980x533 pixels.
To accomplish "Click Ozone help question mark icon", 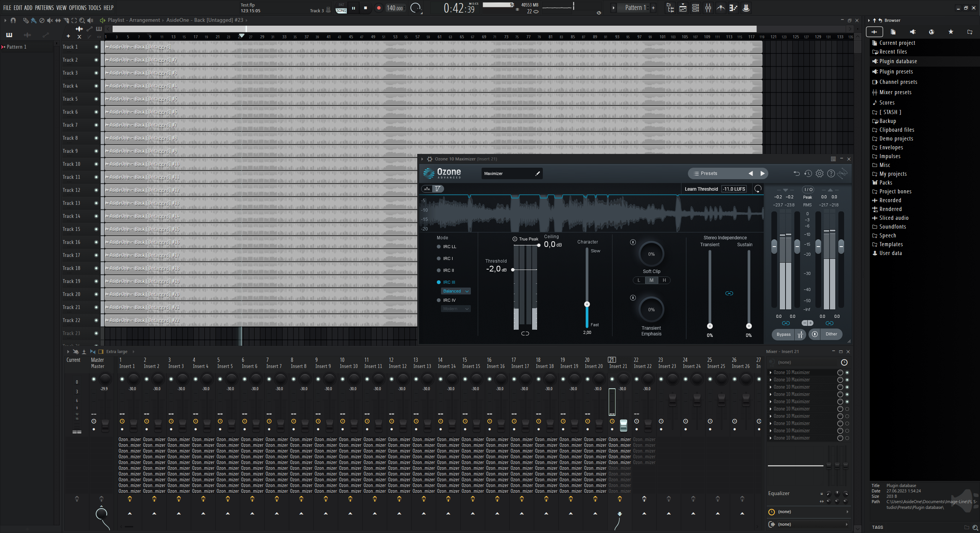I will 831,173.
